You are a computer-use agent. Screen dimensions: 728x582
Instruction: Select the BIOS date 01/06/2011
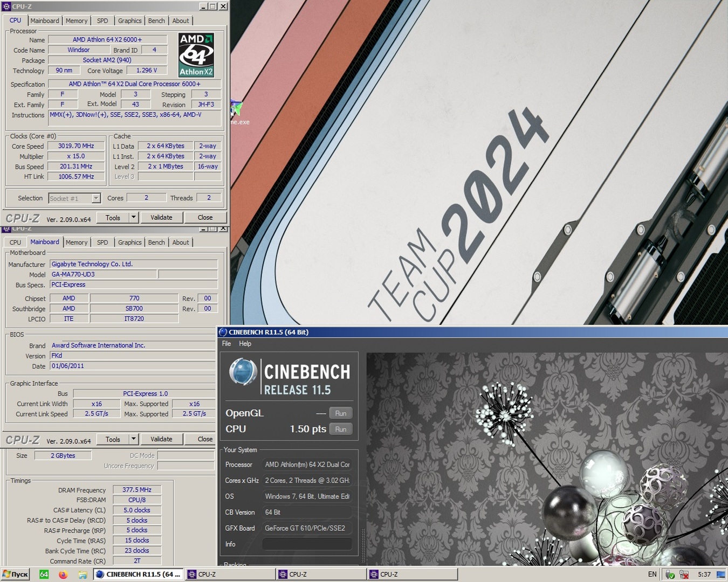[134, 366]
